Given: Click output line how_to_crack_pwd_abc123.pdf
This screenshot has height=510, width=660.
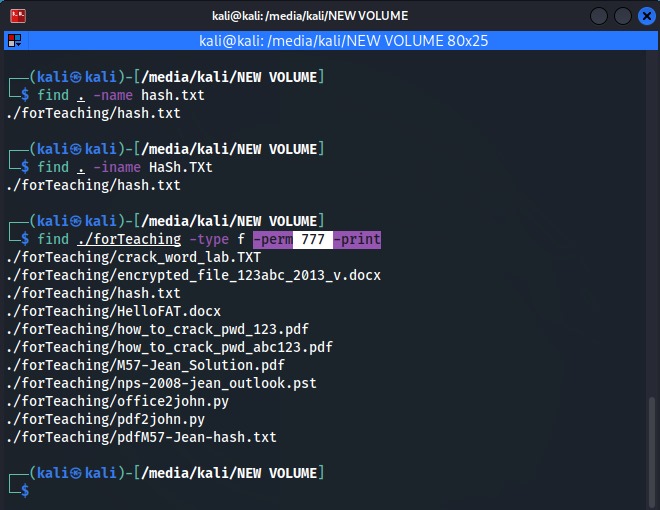Looking at the screenshot, I should tap(170, 347).
